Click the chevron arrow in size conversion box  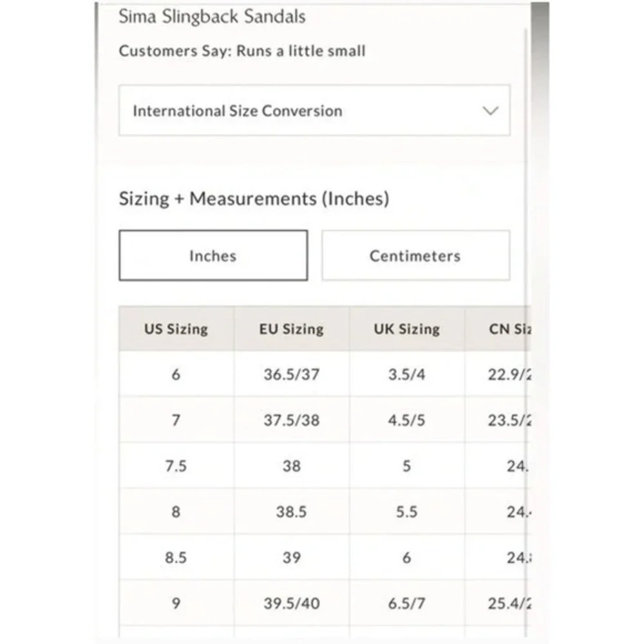(x=490, y=111)
